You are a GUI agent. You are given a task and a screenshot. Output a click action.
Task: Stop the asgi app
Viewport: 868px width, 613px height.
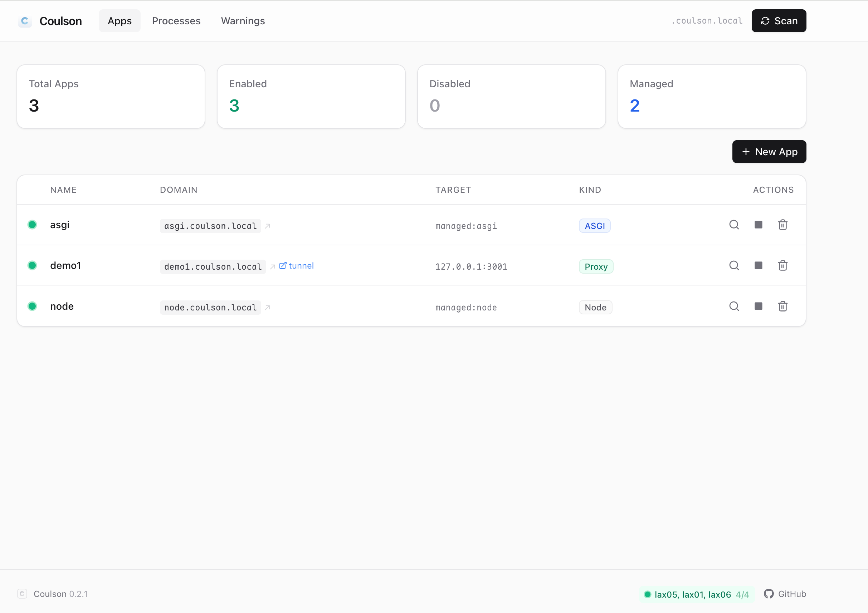759,225
